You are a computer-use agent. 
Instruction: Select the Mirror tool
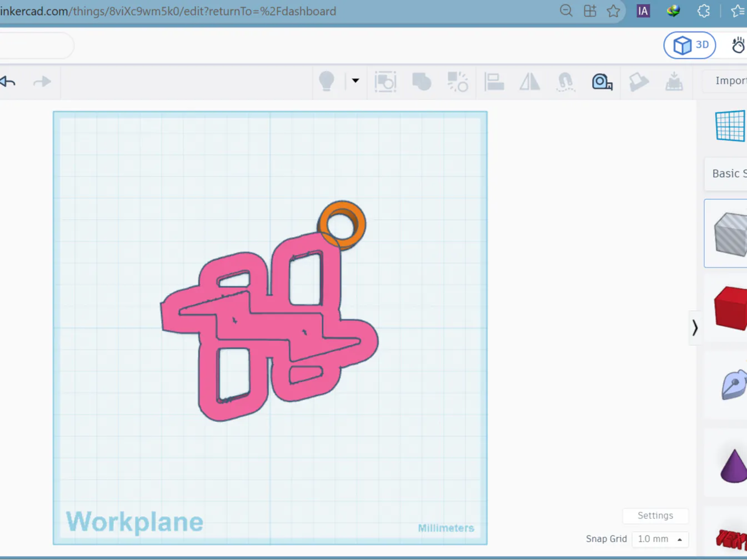pyautogui.click(x=529, y=82)
